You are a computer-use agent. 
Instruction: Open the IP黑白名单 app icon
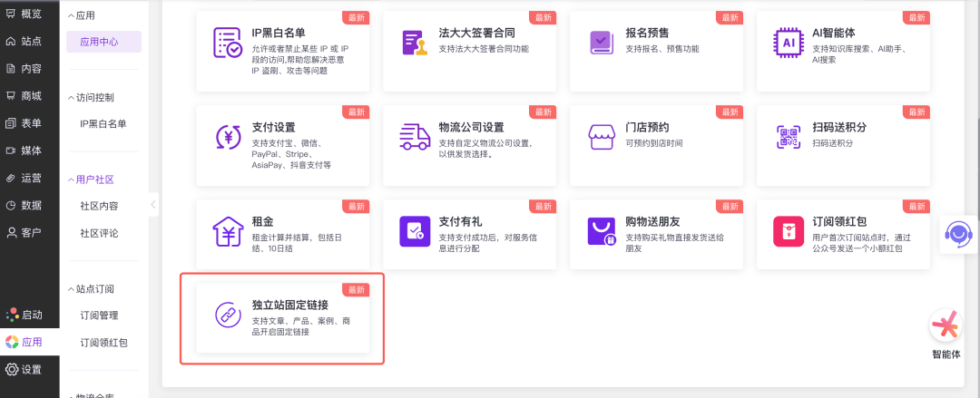click(226, 43)
